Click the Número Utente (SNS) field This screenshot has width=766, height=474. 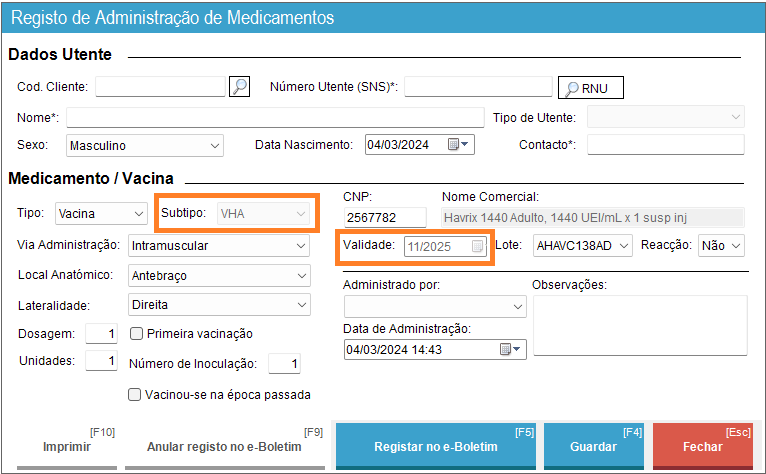(x=478, y=87)
